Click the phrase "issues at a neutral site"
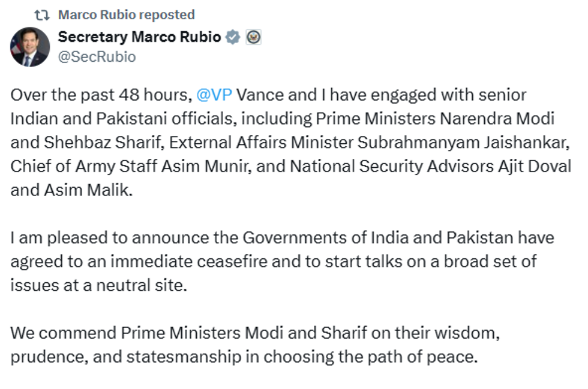The height and width of the screenshot is (389, 588). [x=99, y=285]
